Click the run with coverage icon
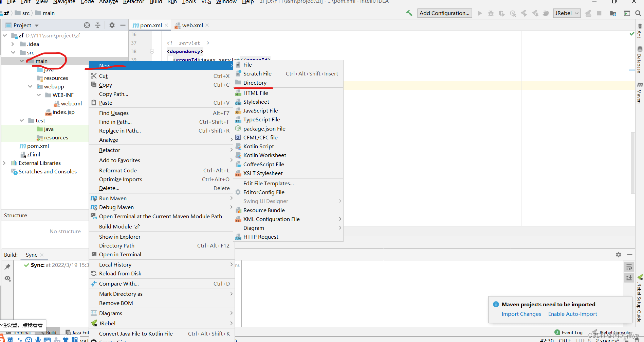 point(501,13)
